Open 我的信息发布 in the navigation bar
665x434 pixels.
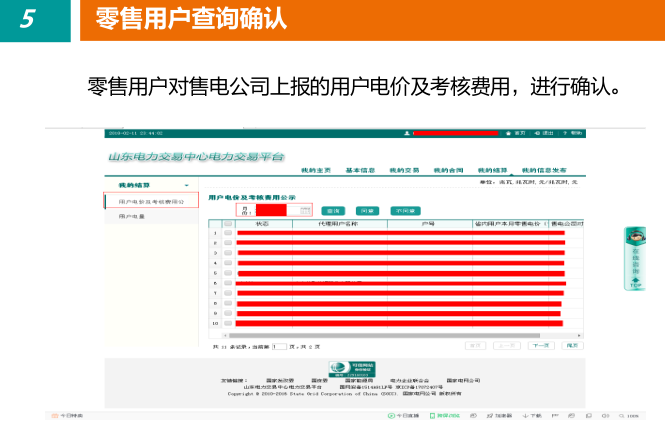pyautogui.click(x=546, y=171)
